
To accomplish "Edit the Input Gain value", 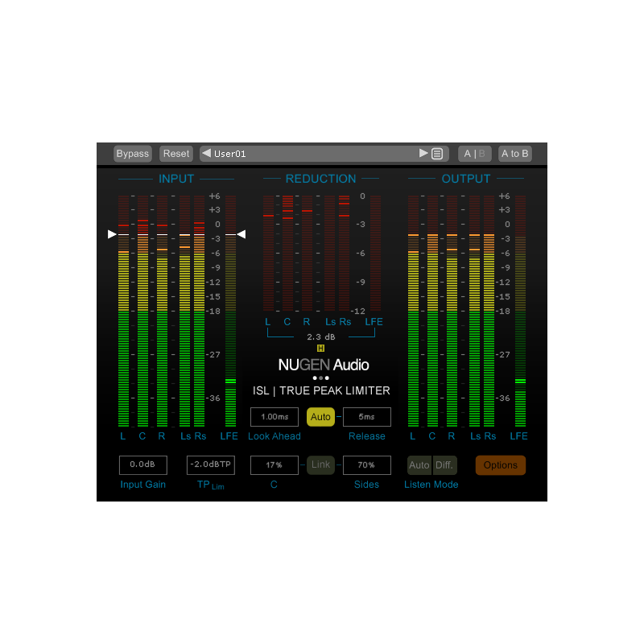I will coord(143,465).
